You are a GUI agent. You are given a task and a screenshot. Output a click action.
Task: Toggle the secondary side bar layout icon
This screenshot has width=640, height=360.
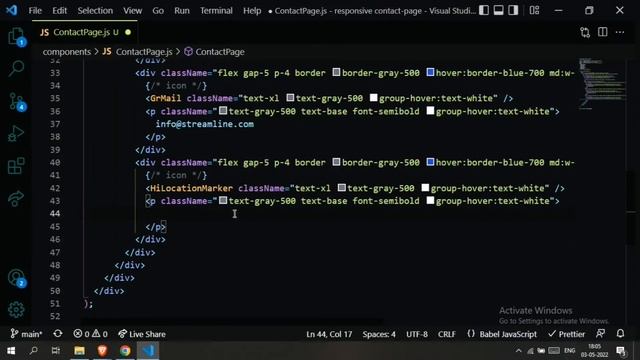(513, 10)
